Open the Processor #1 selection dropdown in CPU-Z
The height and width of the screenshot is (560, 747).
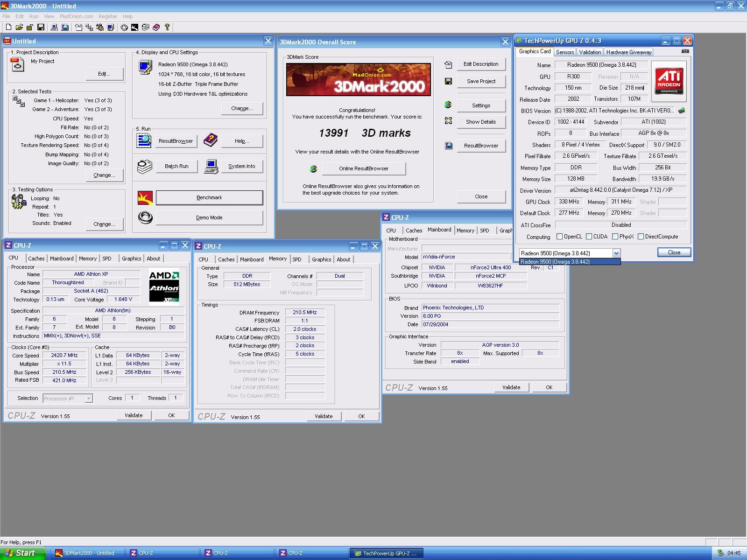88,399
